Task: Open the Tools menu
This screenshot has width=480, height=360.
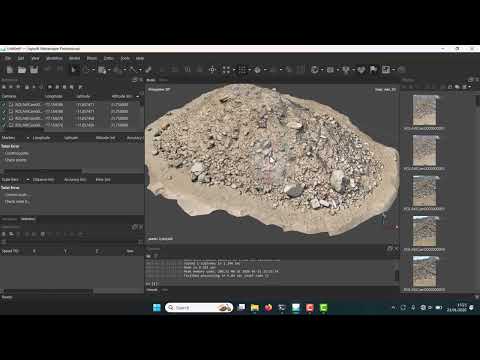Action: 125,58
